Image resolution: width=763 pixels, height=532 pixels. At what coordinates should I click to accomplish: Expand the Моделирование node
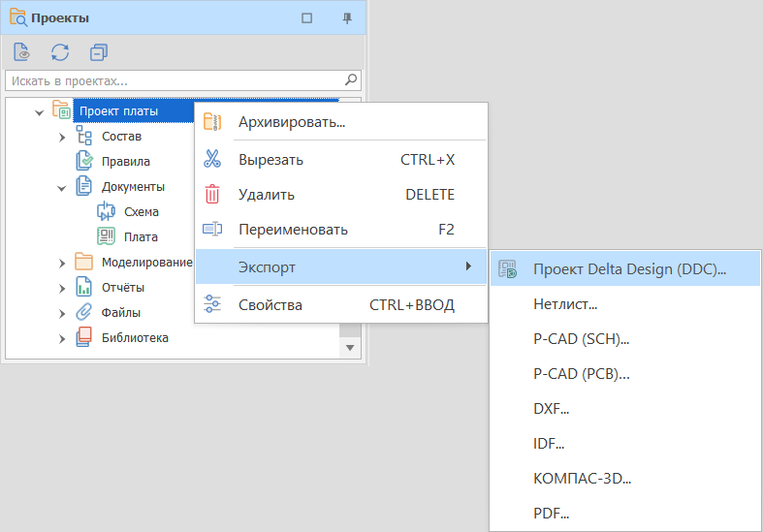[x=62, y=264]
